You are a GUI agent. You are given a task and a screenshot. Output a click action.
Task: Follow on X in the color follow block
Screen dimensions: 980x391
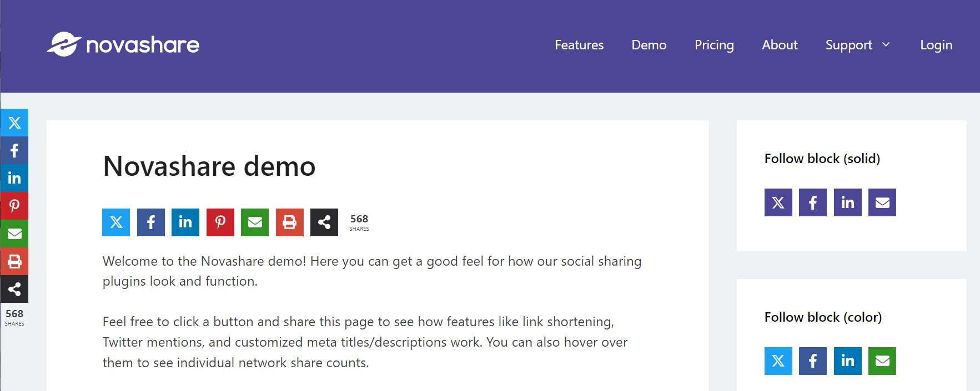778,361
